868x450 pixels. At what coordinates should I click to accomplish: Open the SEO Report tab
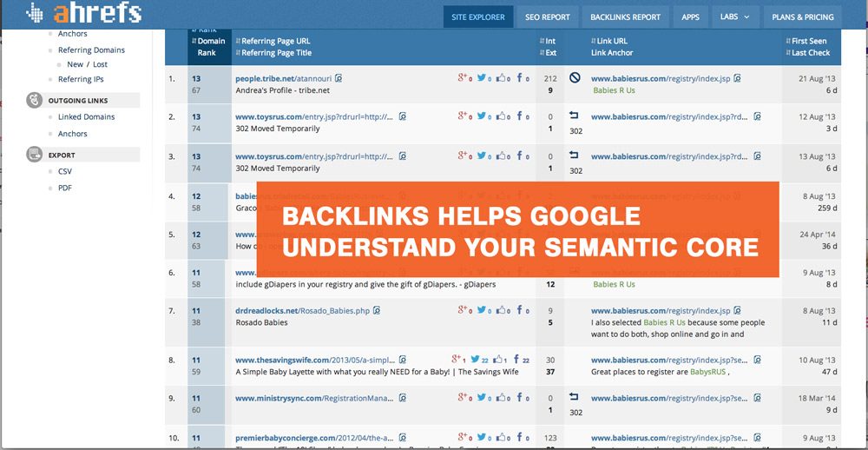point(548,17)
